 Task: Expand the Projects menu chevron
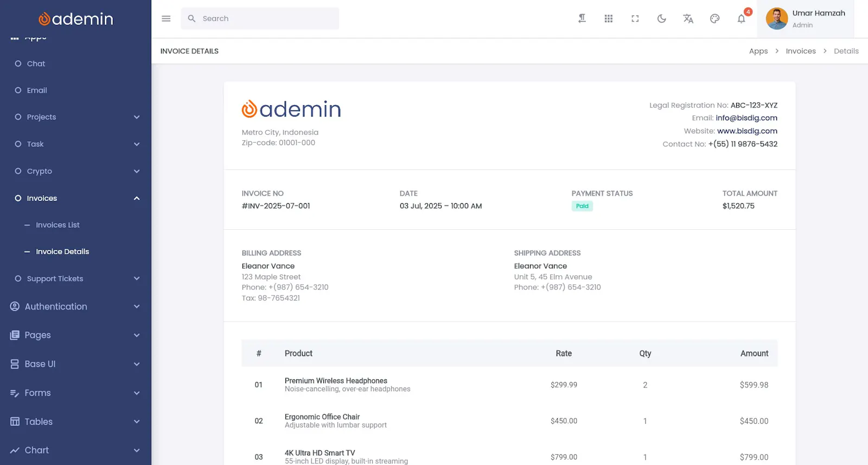coord(137,117)
